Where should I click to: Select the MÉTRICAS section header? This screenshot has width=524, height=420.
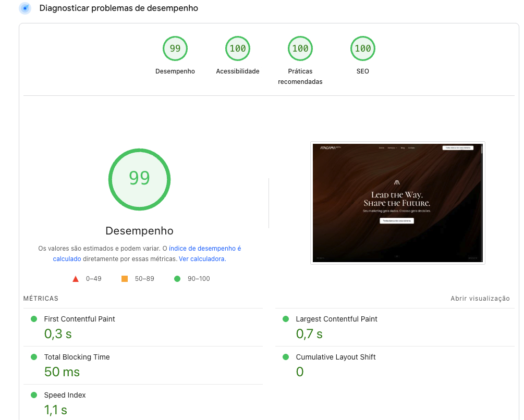[x=40, y=298]
